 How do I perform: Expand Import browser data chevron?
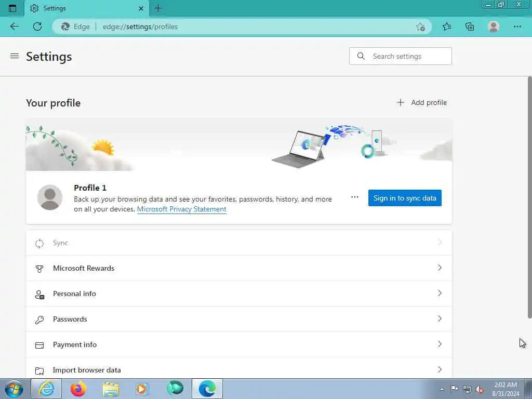click(x=440, y=369)
